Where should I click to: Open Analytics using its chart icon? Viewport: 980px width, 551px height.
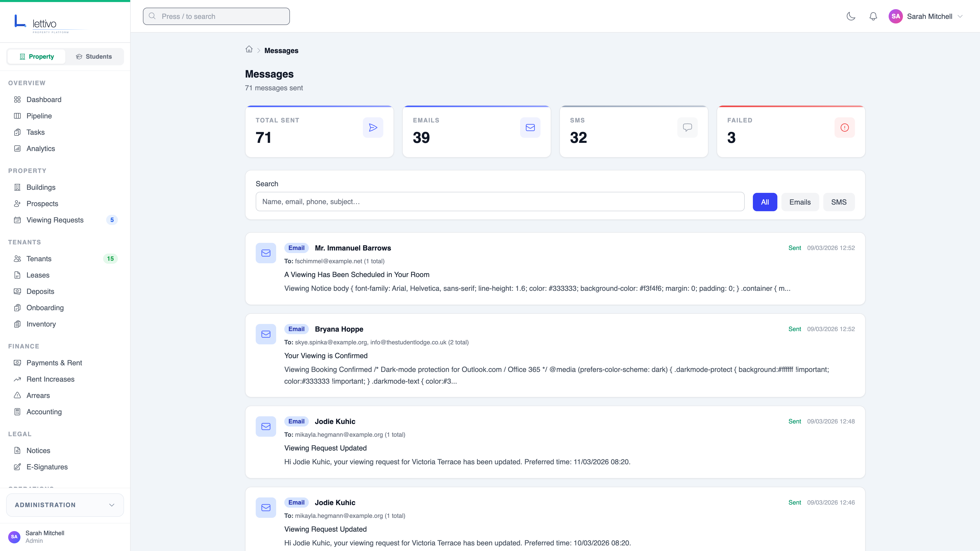pyautogui.click(x=18, y=148)
